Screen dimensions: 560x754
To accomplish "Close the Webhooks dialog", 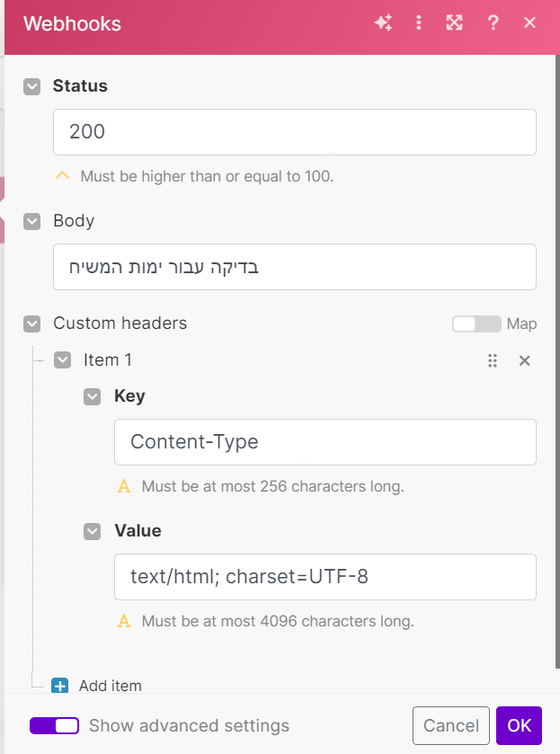I will (529, 23).
